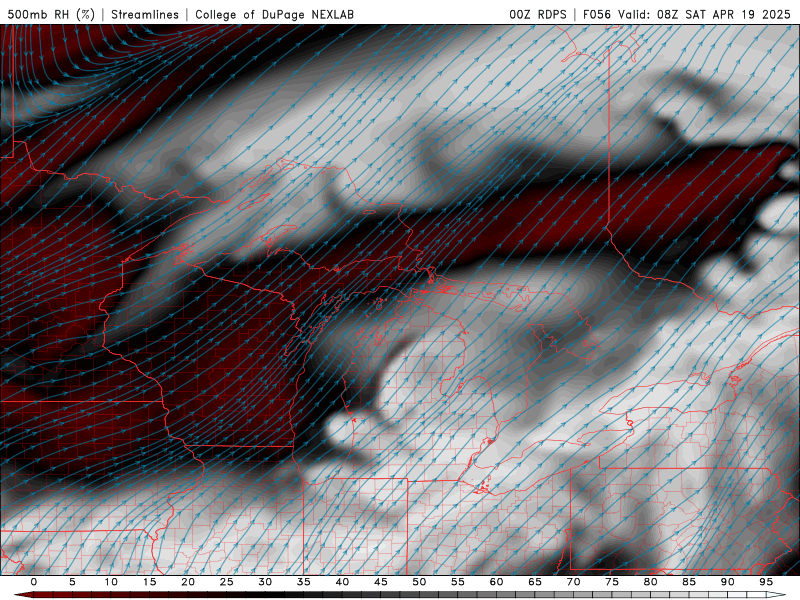Click the "75" legend label
This screenshot has width=800, height=600.
[612, 582]
